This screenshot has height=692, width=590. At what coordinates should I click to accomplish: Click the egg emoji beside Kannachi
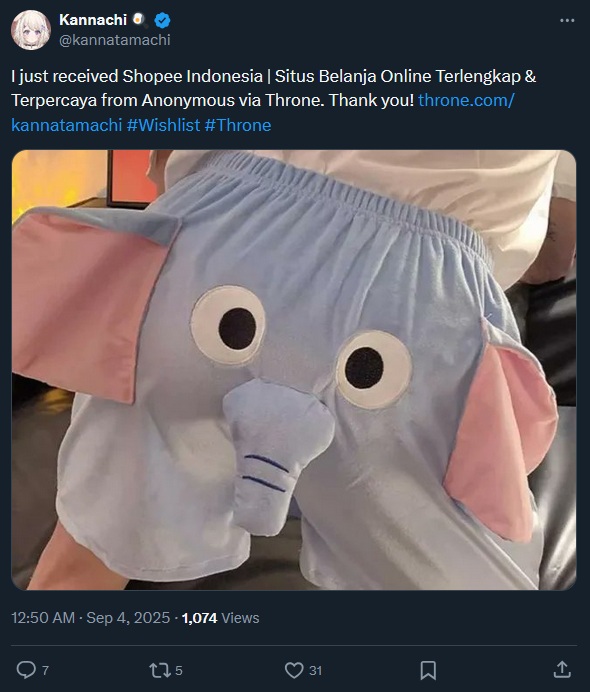tap(139, 20)
